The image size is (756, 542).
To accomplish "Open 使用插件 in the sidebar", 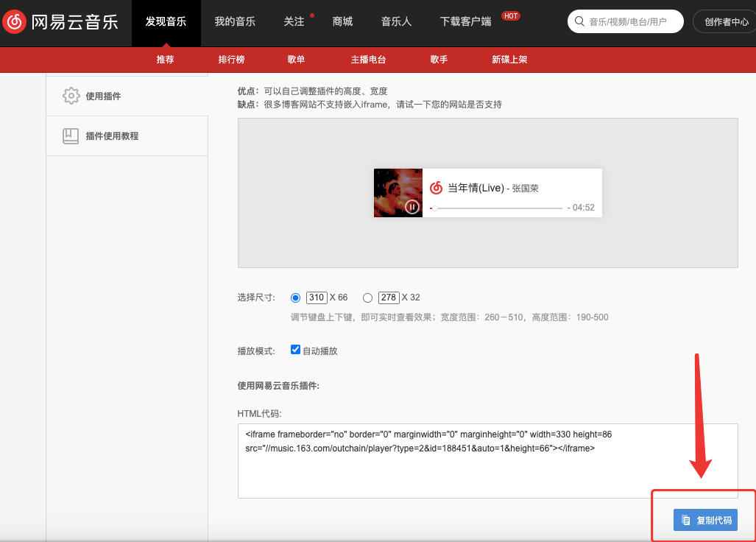I will (127, 96).
